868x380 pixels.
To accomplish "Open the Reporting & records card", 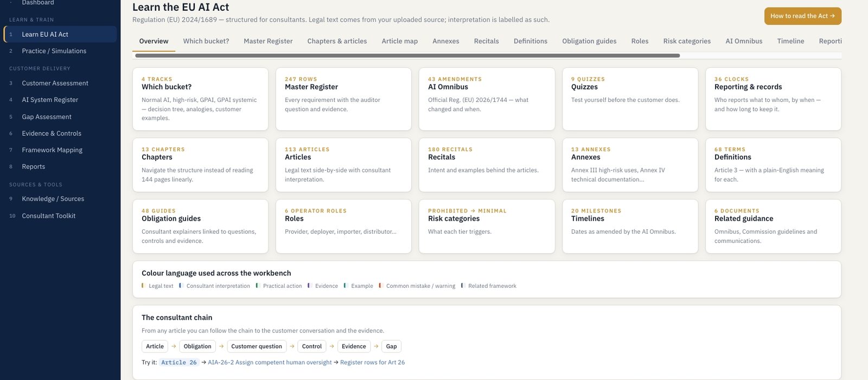I will click(773, 99).
